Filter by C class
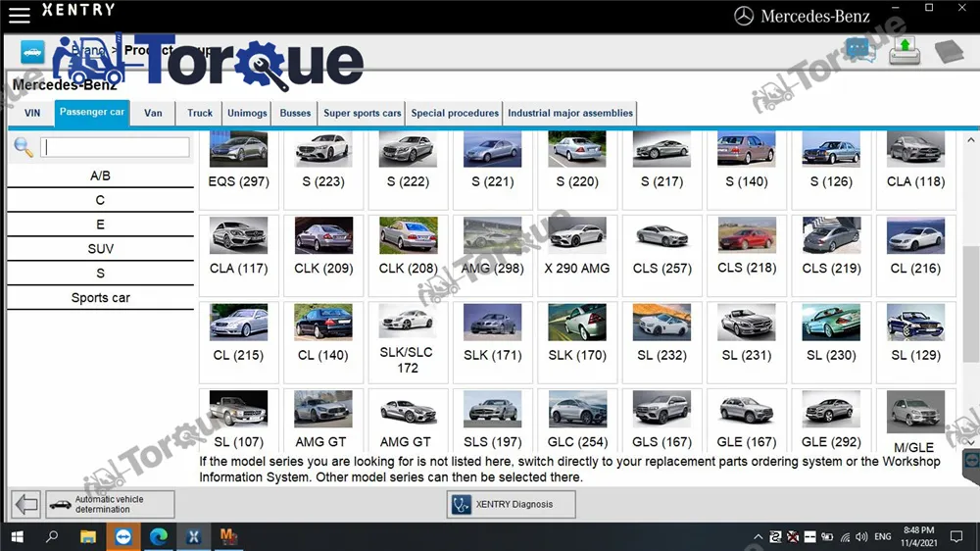The width and height of the screenshot is (980, 551). [x=100, y=200]
